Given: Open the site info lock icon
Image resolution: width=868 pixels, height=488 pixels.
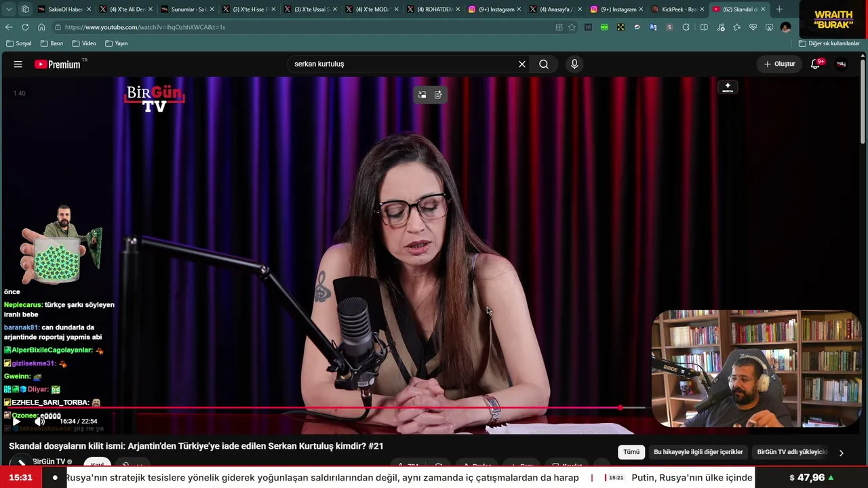Looking at the screenshot, I should click(x=59, y=27).
